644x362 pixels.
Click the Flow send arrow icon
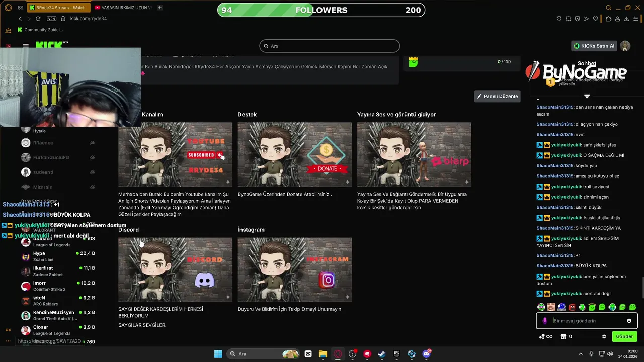click(586, 19)
